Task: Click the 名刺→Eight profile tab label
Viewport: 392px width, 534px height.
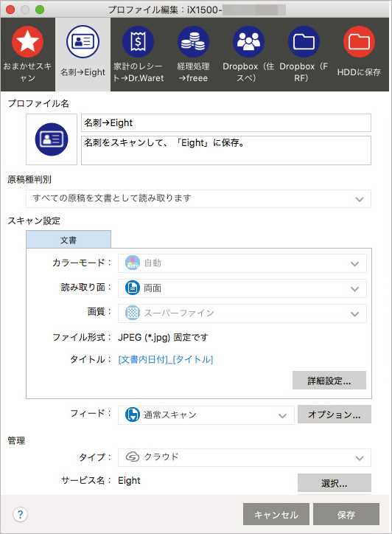Action: tap(83, 72)
